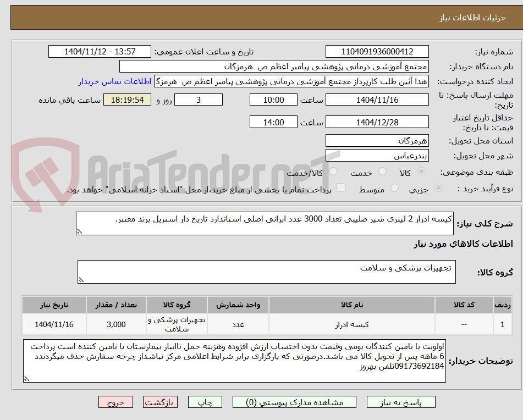Click the announcement date field 1404/11/12 - 13:57

[100, 52]
